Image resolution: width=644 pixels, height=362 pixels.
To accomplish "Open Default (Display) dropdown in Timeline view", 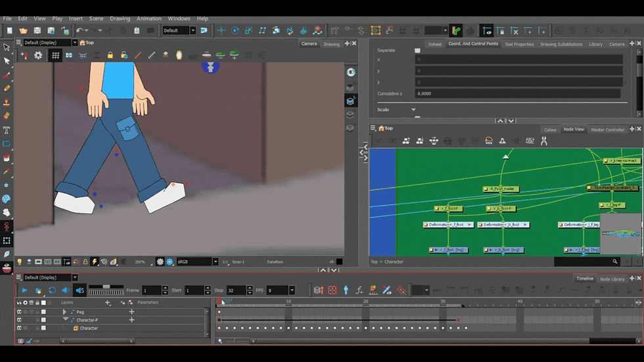I will click(75, 277).
